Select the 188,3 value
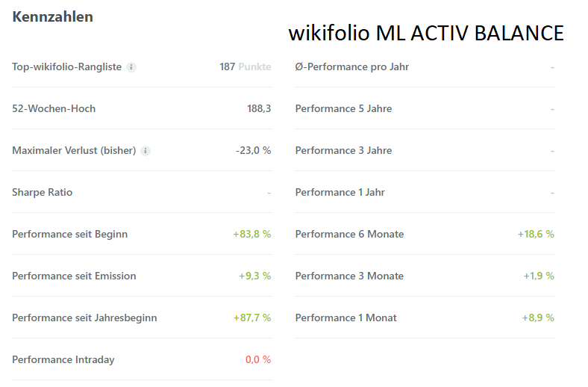The width and height of the screenshot is (588, 387). pos(259,109)
